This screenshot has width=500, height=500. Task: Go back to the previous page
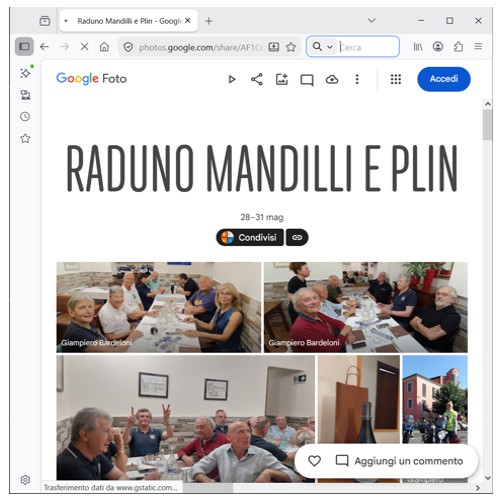click(44, 47)
